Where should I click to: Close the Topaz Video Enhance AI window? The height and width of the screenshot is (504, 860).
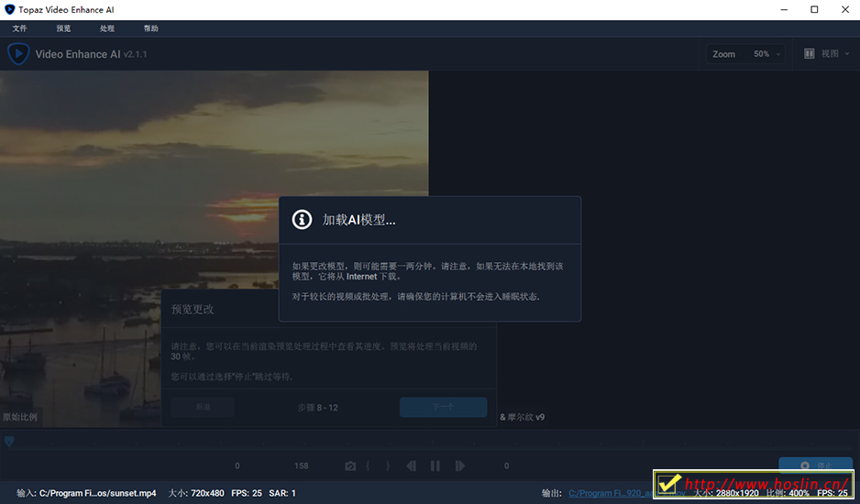[845, 9]
